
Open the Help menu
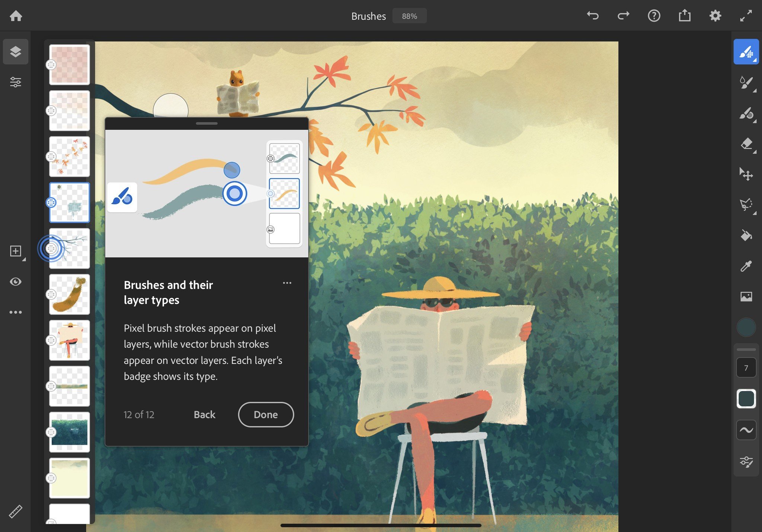coord(654,16)
